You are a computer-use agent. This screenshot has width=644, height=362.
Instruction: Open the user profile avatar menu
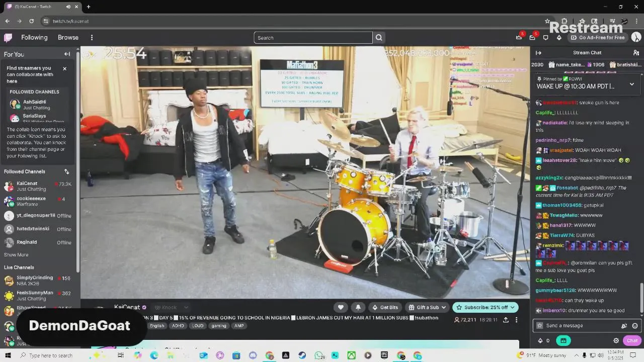click(x=636, y=37)
